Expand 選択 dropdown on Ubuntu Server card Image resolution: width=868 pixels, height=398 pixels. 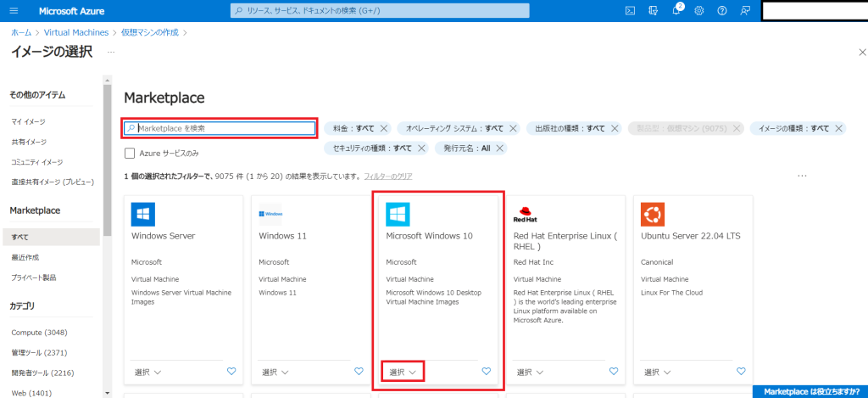click(x=657, y=372)
